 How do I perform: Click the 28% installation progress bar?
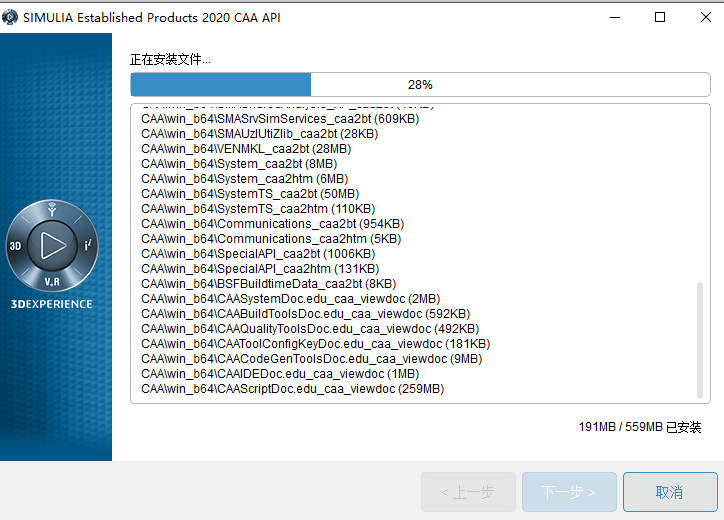tap(420, 85)
